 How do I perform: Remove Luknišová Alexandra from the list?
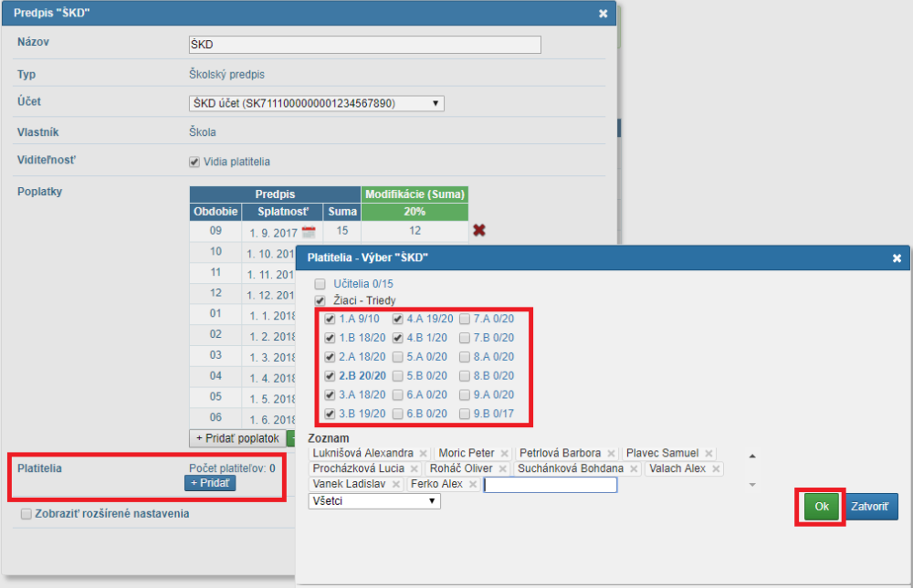click(x=424, y=454)
